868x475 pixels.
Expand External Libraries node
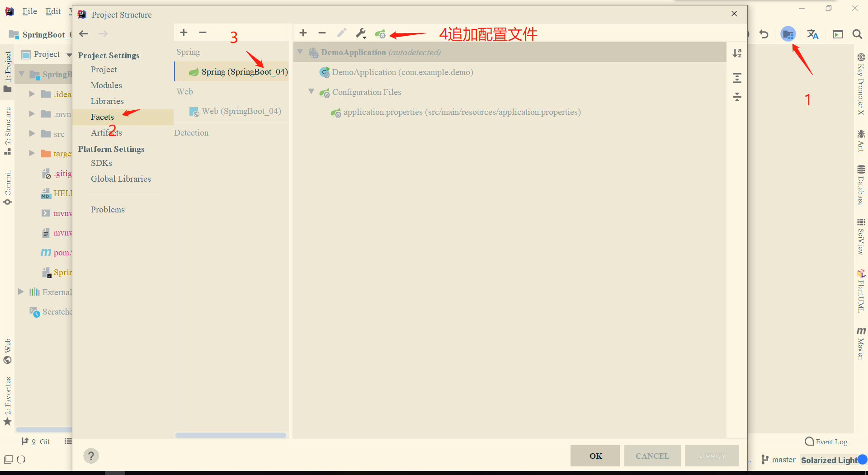point(21,292)
